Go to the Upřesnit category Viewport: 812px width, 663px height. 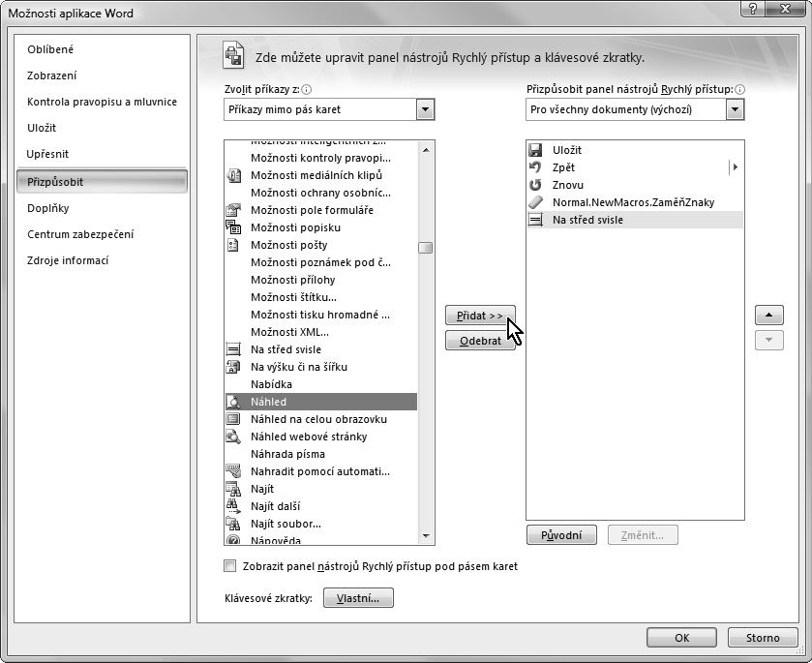tap(47, 154)
